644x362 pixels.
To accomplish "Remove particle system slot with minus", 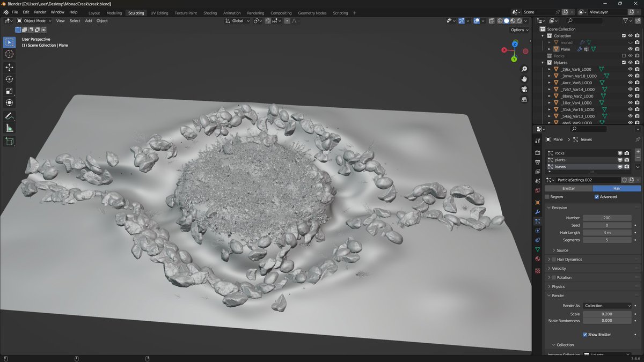I will (x=638, y=158).
